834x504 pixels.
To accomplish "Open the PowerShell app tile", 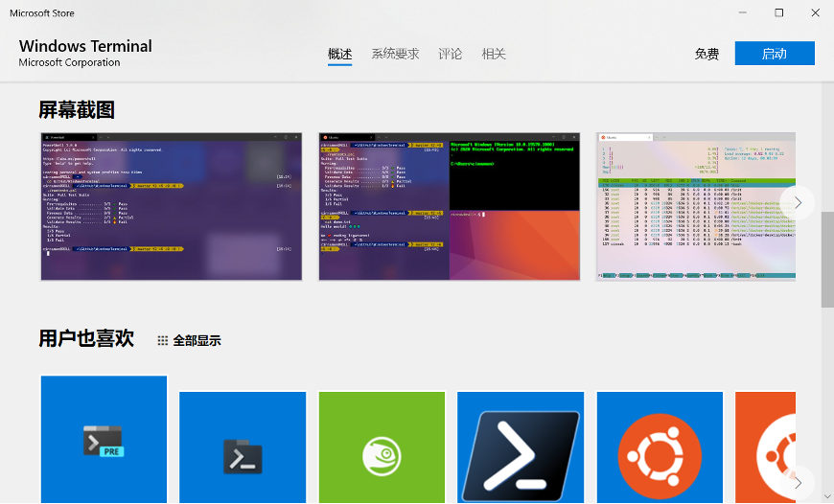I will (521, 447).
